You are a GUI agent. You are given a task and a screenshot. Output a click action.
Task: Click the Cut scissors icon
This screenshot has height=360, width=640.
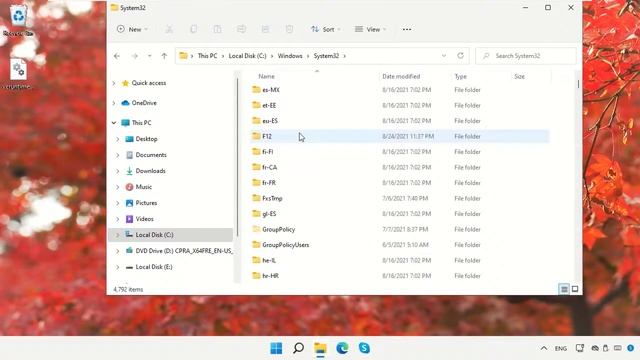169,29
